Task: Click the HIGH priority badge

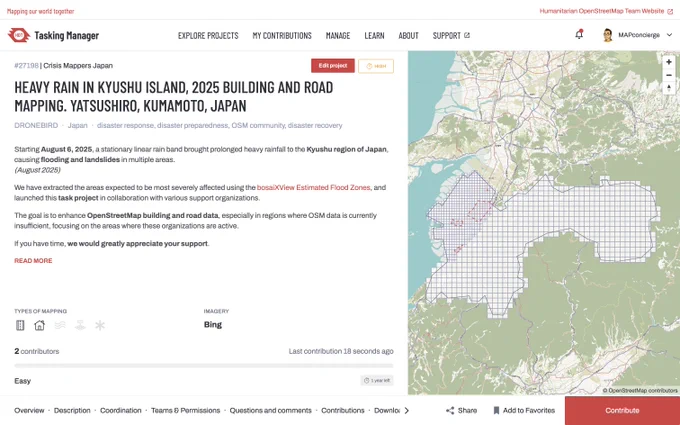Action: (376, 66)
